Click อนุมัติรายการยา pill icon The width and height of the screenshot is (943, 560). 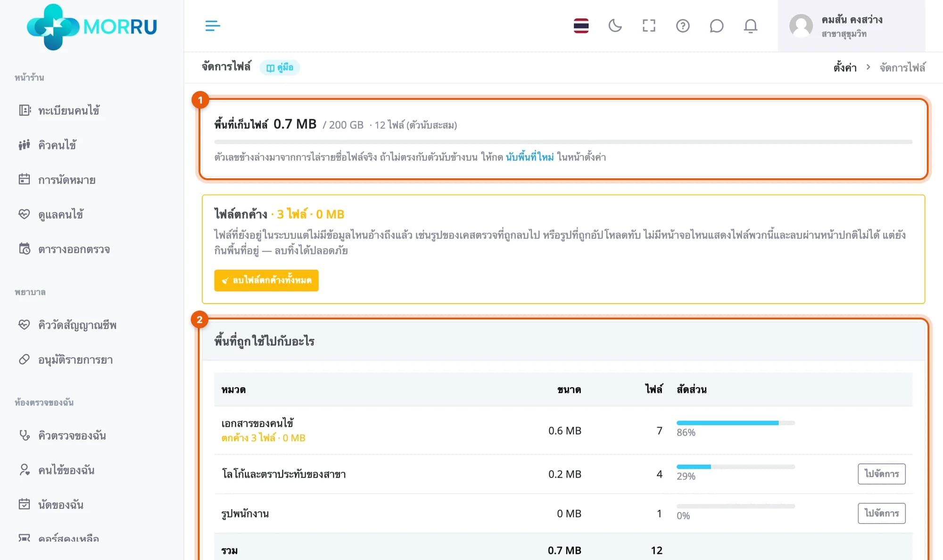(x=25, y=360)
